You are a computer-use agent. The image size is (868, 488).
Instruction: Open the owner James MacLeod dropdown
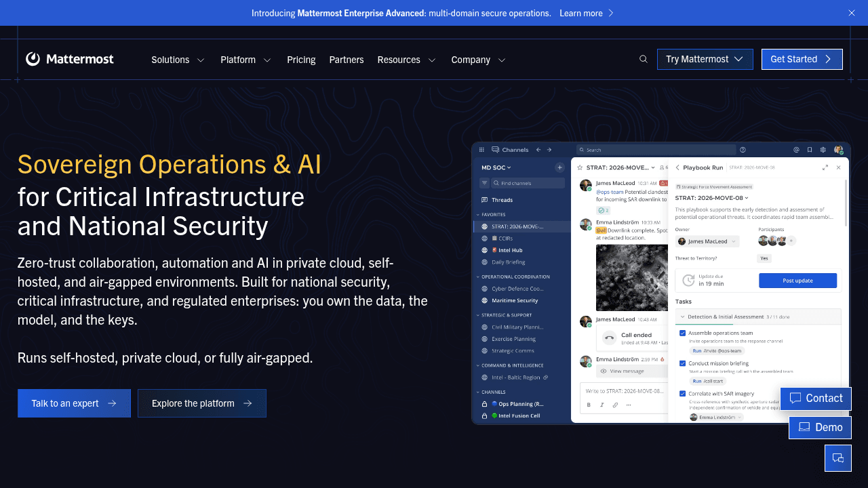click(x=707, y=241)
